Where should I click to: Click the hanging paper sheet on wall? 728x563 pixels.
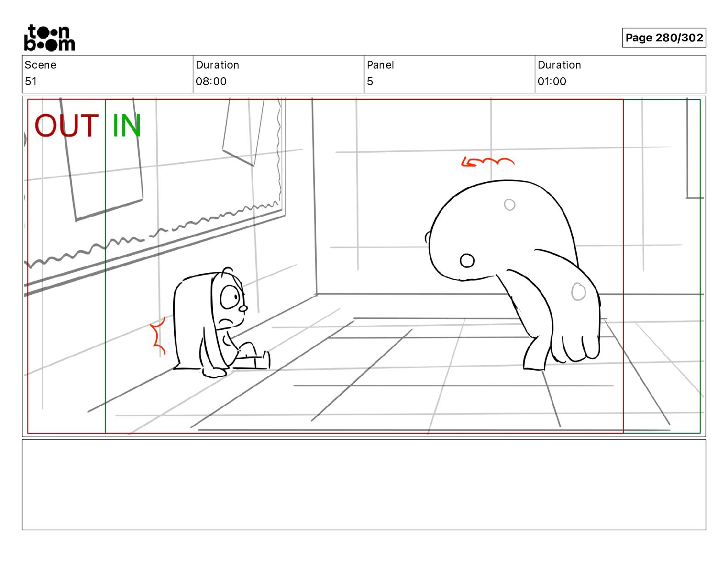point(244,131)
